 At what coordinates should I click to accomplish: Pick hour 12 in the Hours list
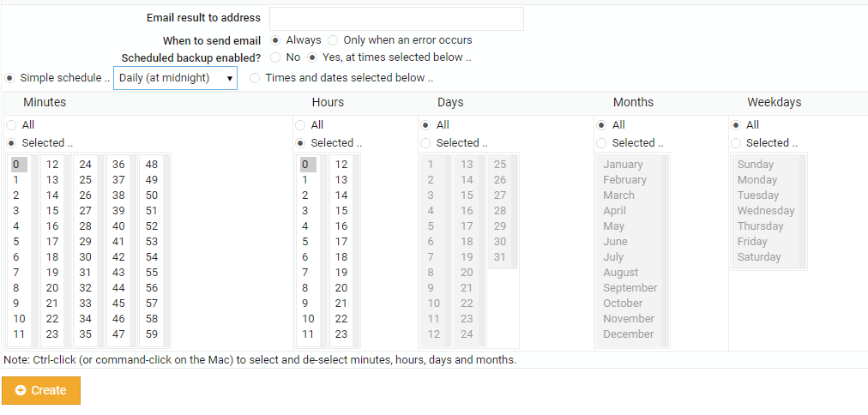point(341,165)
